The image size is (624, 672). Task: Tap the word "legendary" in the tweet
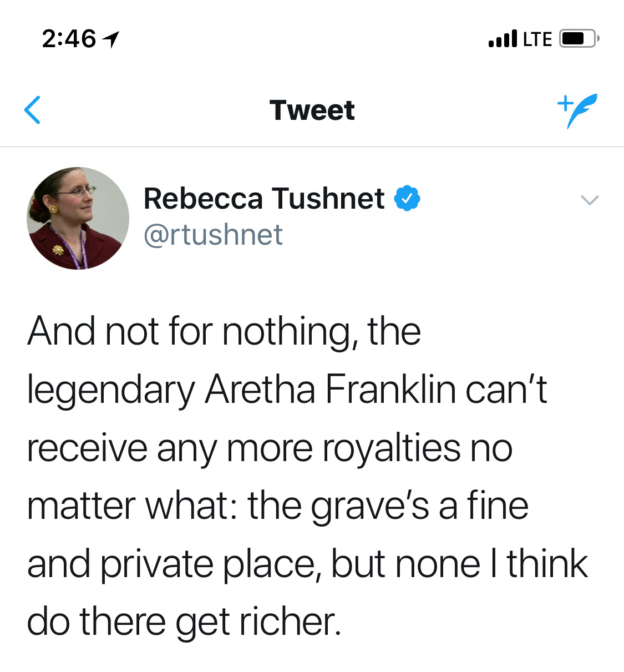(111, 391)
